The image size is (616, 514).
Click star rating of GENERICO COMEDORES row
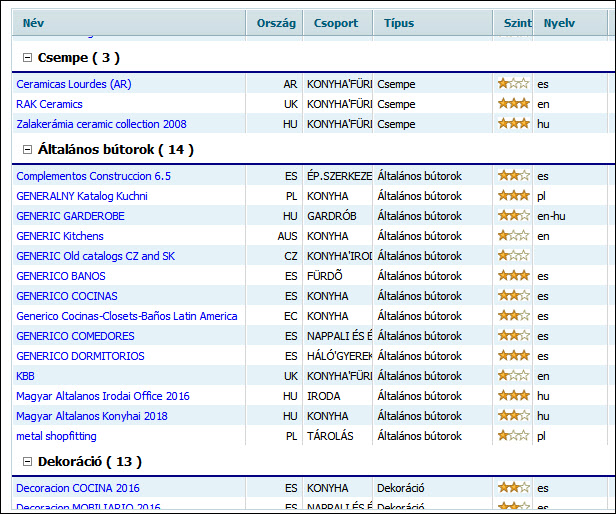(x=513, y=336)
